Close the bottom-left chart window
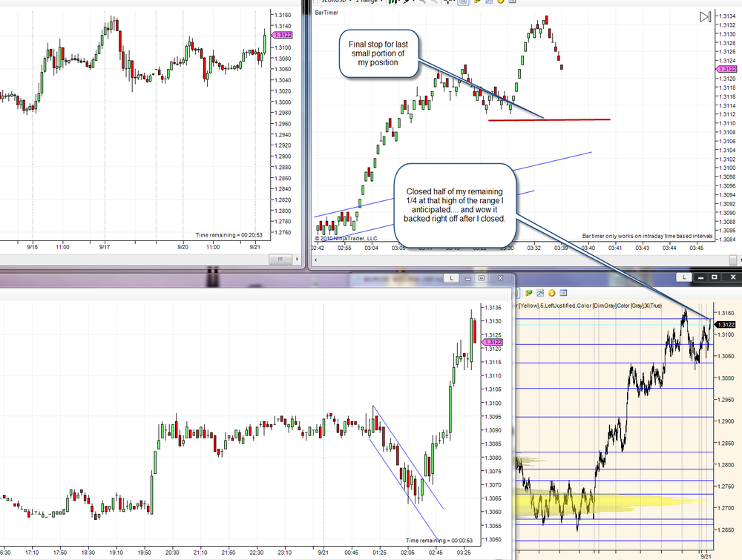This screenshot has width=742, height=560. click(x=500, y=278)
